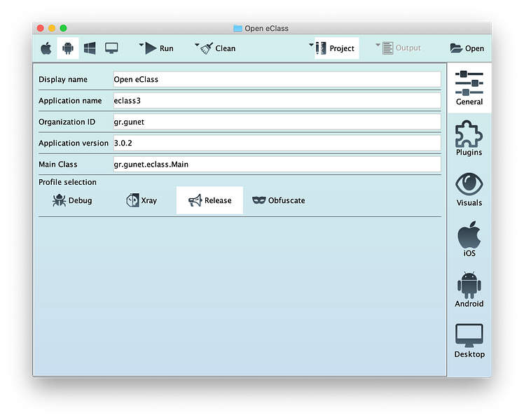524x420 pixels.
Task: Click the red close window button
Action: [41, 28]
